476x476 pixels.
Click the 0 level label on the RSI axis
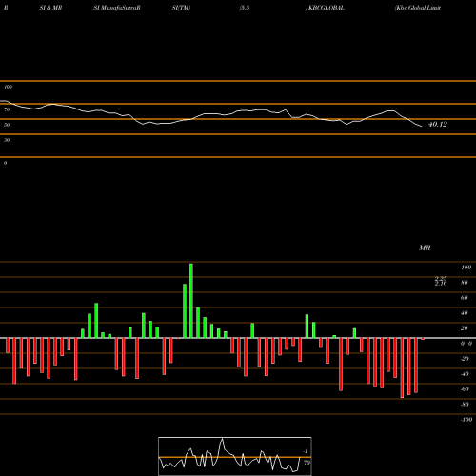(5, 163)
